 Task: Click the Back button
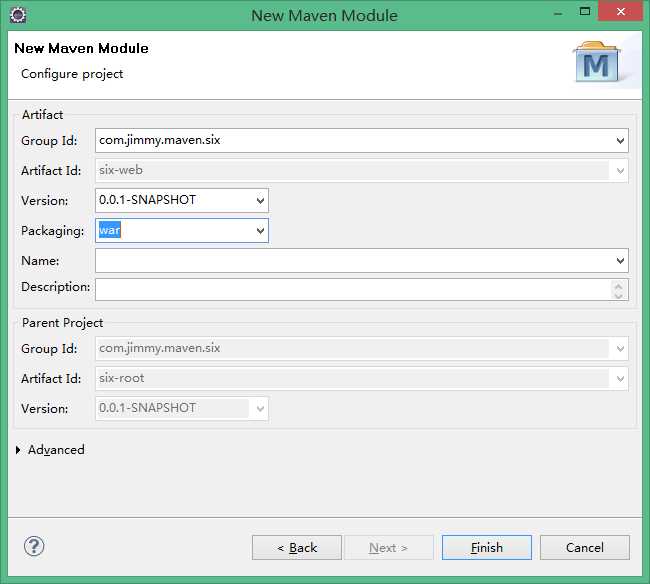pyautogui.click(x=297, y=548)
